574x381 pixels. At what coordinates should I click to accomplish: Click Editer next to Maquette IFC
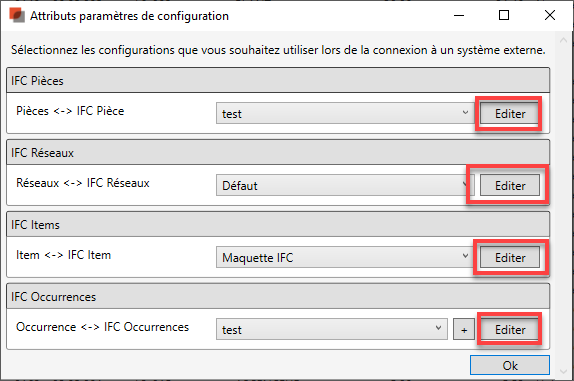pyautogui.click(x=510, y=257)
